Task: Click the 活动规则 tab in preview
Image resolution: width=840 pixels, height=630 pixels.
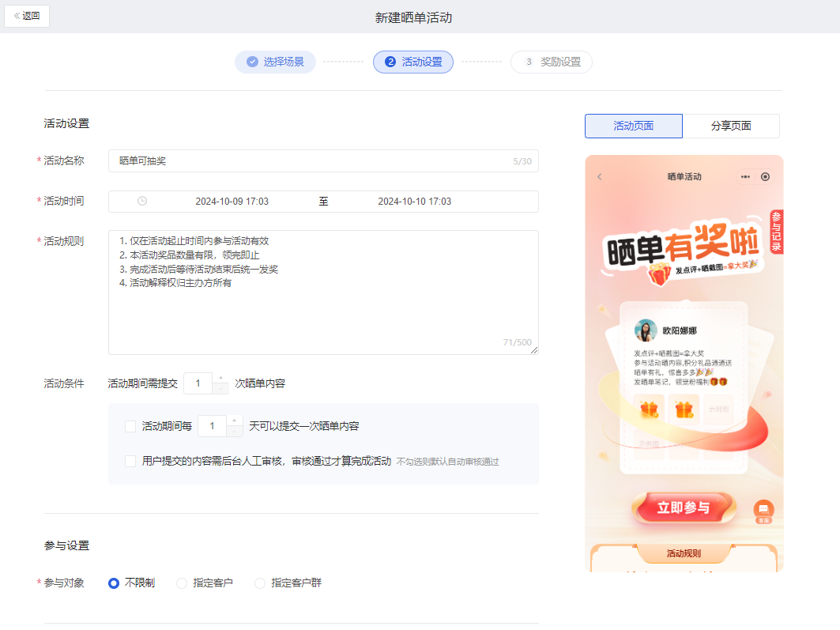Action: tap(684, 553)
